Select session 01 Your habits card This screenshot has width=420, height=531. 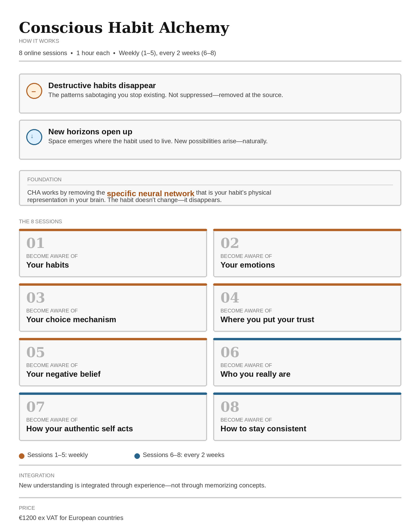[113, 253]
